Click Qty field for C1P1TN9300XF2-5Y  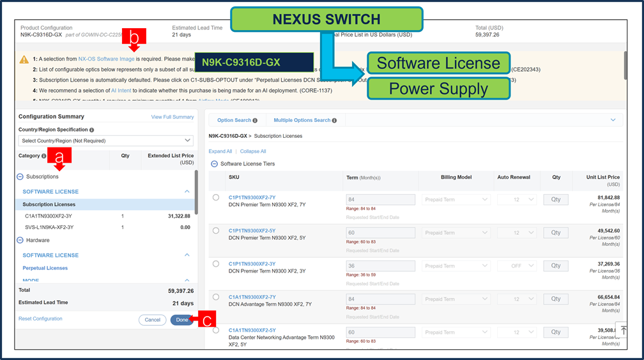coord(556,233)
